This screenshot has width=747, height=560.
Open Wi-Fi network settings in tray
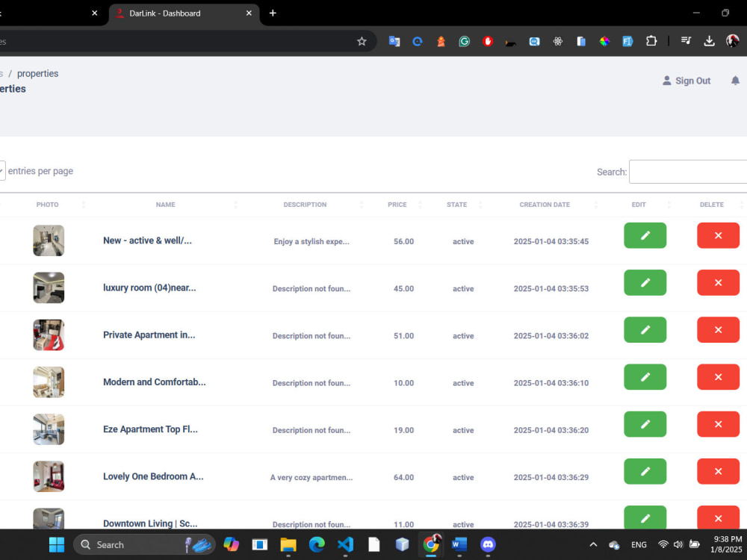click(663, 544)
